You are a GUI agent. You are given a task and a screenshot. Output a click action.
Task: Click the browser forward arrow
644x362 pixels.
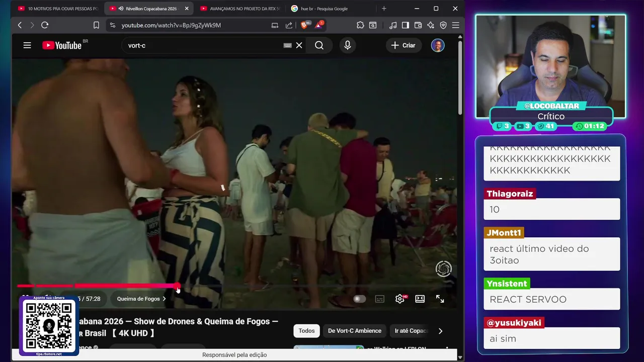32,25
